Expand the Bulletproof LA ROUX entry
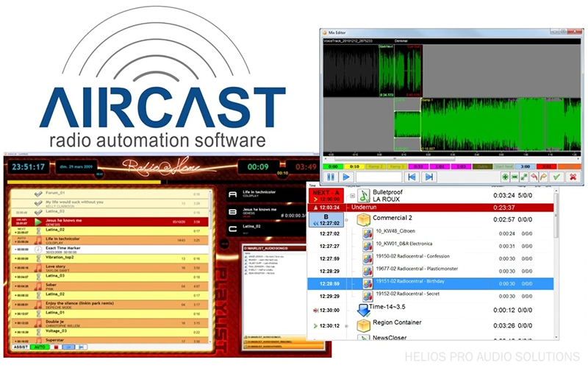 [x=352, y=196]
